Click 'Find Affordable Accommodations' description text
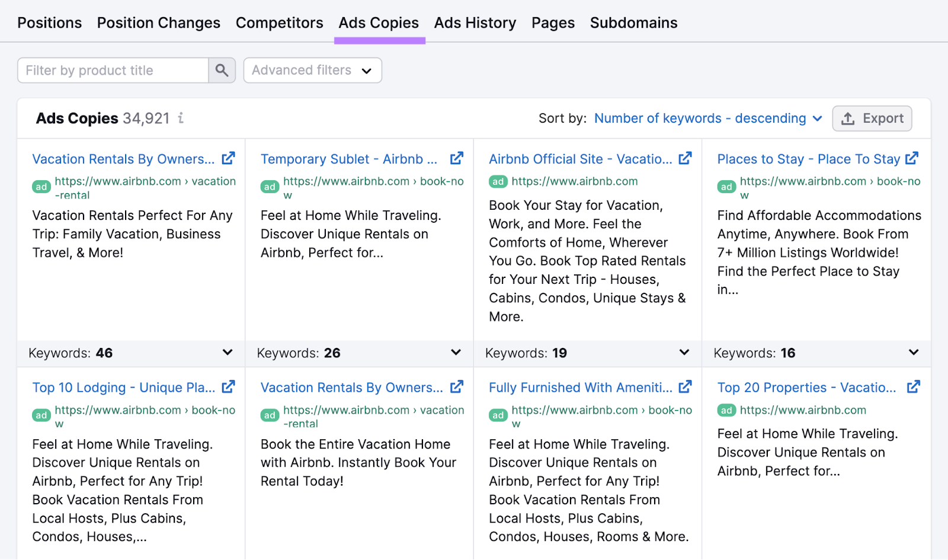The image size is (948, 560). 819,252
